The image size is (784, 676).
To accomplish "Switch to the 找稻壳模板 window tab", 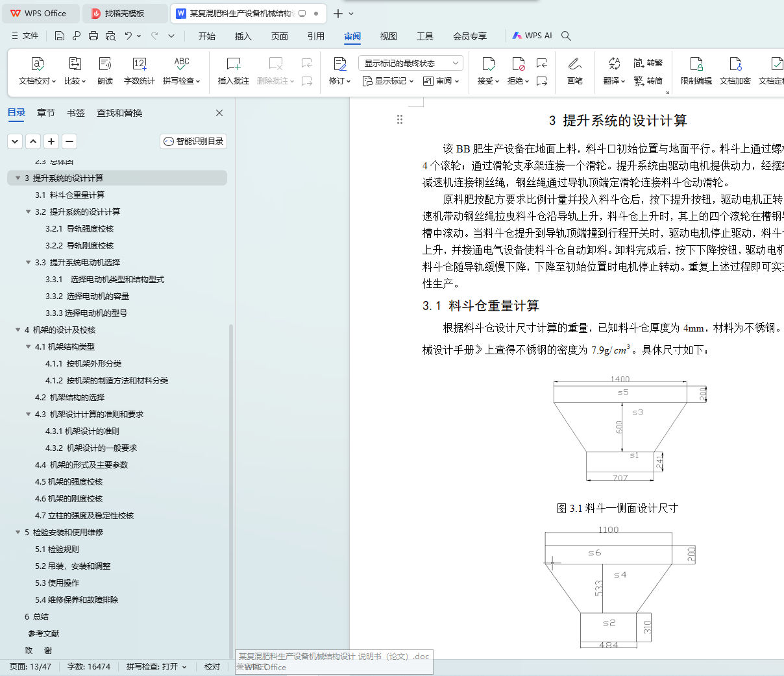I will point(125,13).
